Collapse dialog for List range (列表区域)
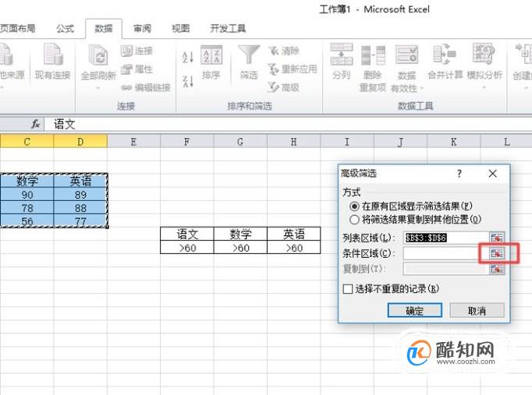The width and height of the screenshot is (532, 395). (497, 238)
